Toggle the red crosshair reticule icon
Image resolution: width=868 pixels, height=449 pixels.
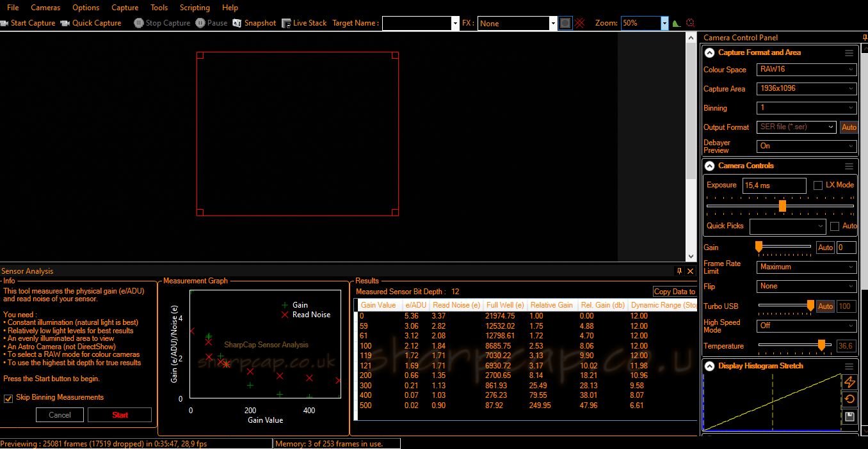click(579, 23)
